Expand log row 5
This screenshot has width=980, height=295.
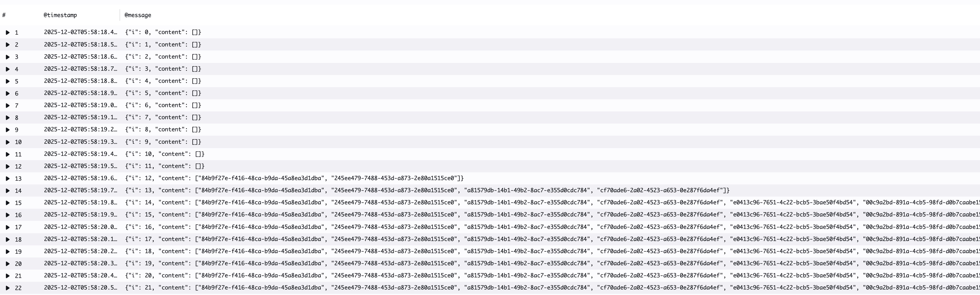[x=7, y=81]
